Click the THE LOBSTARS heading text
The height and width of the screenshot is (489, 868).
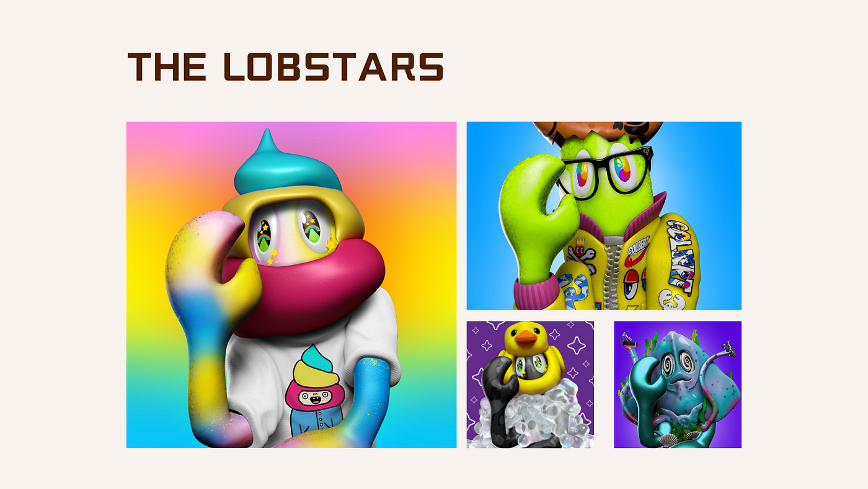(286, 66)
